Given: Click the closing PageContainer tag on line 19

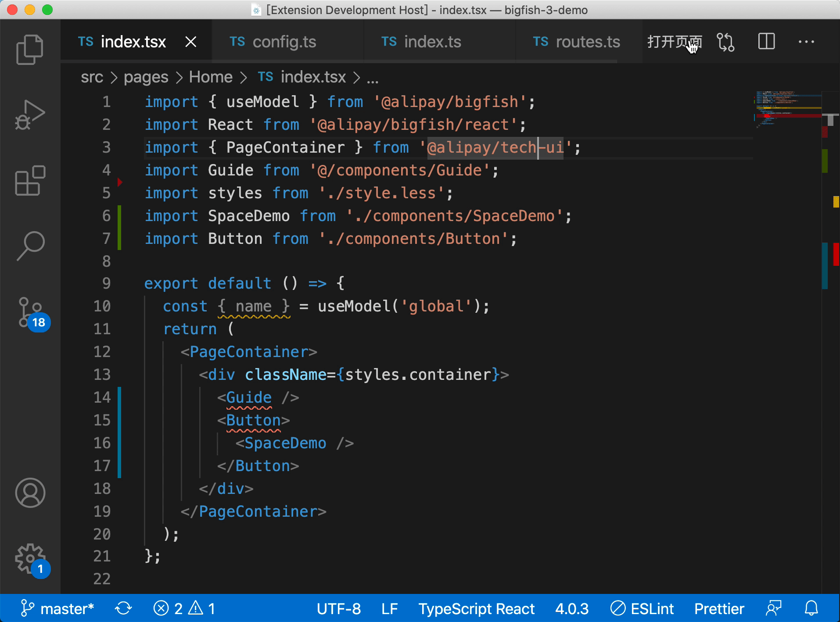Looking at the screenshot, I should pos(253,511).
